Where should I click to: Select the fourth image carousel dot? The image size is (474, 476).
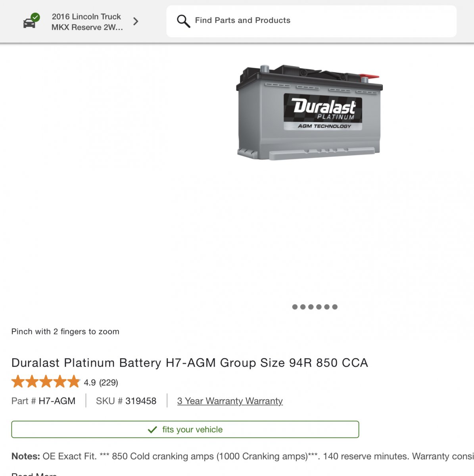[x=319, y=307]
